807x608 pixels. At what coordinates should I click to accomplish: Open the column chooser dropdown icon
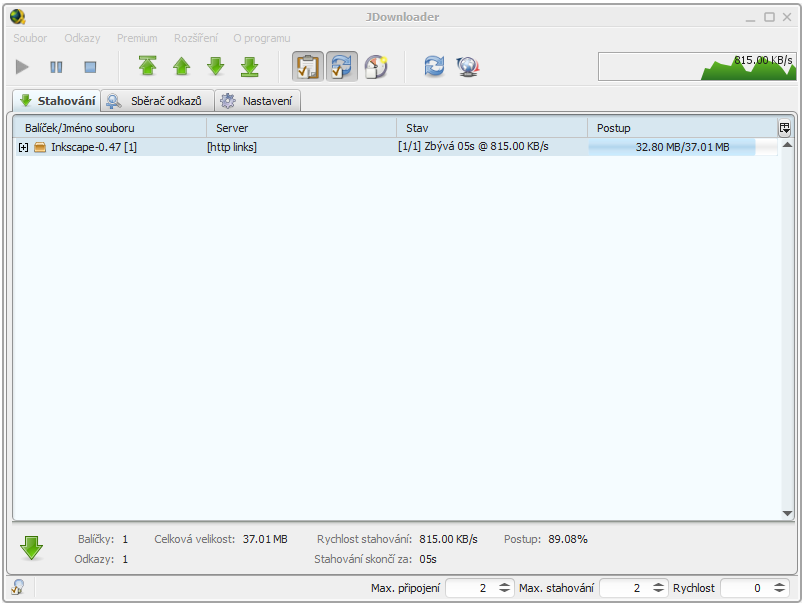pyautogui.click(x=784, y=128)
